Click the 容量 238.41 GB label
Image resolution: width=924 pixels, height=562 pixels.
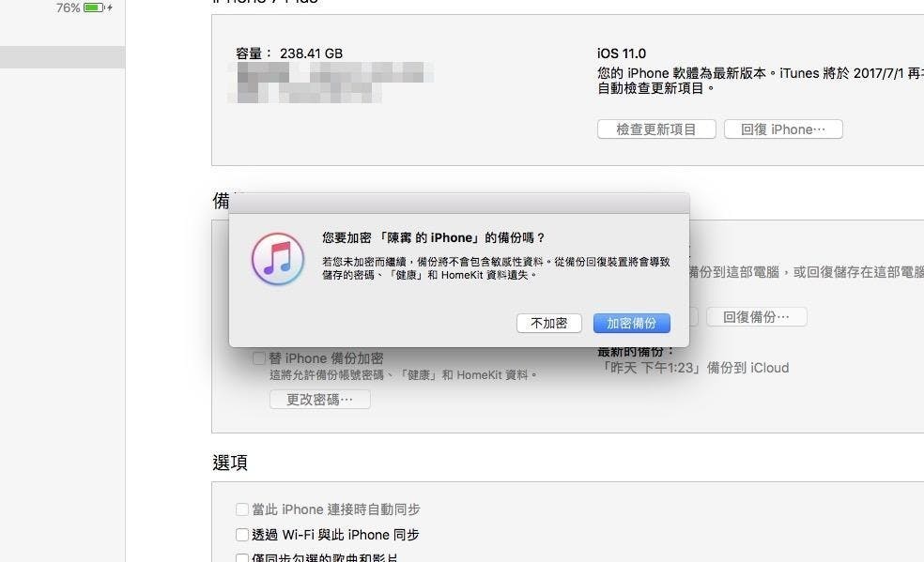[289, 53]
